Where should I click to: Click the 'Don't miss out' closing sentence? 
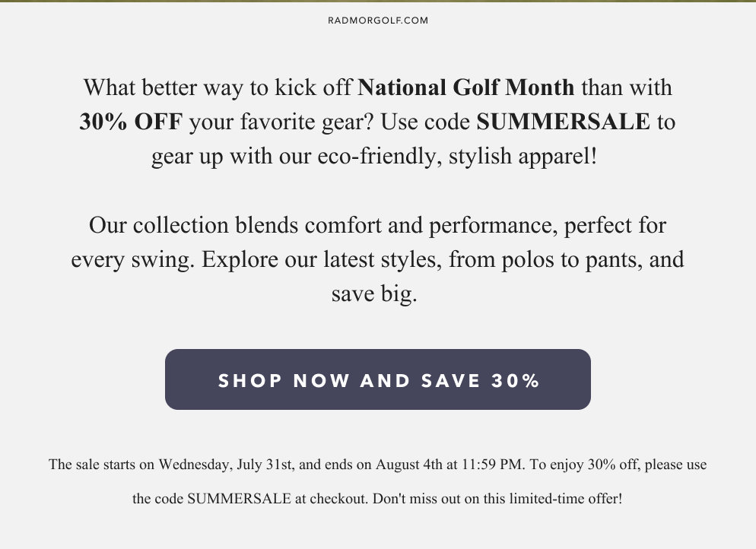497,498
